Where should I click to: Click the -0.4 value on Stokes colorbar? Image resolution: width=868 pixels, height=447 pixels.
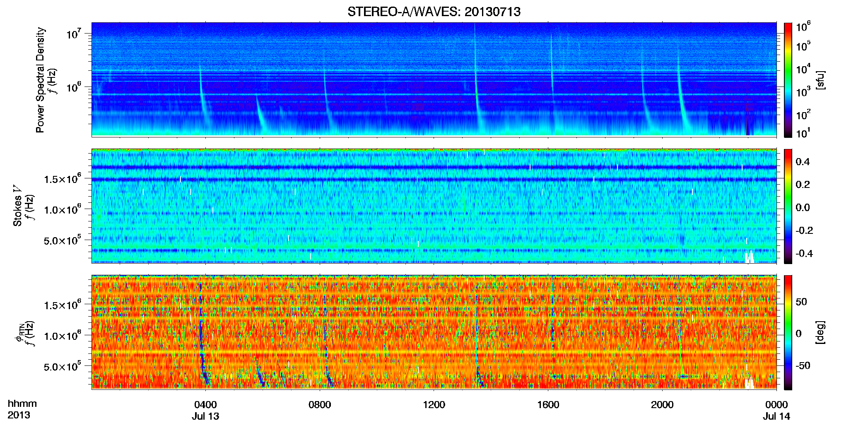[804, 253]
